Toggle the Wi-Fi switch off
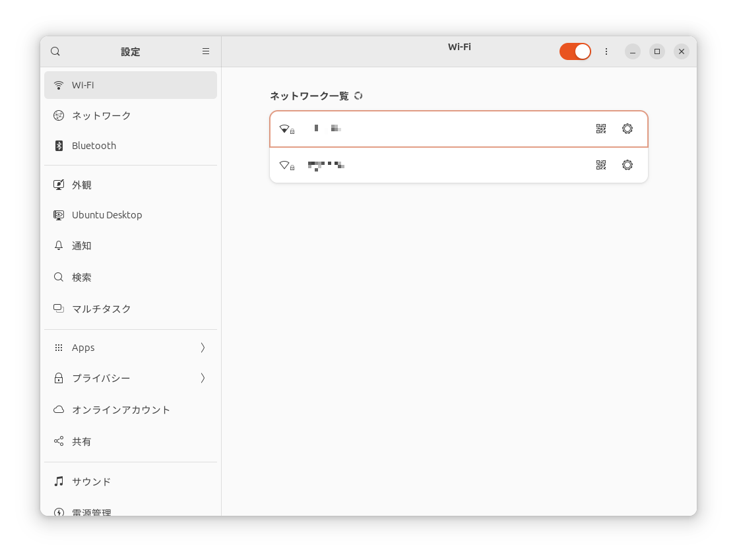Screen dimensions: 737x560 [575, 51]
